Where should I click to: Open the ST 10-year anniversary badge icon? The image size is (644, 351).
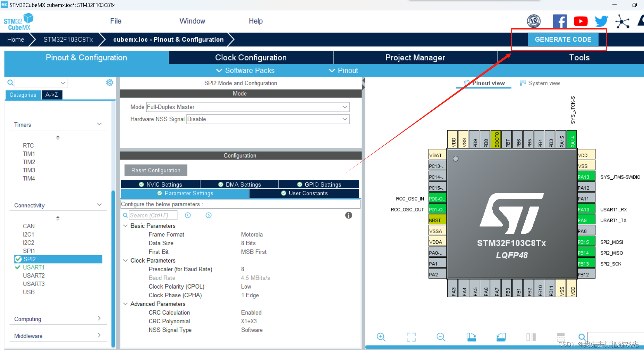[x=534, y=21]
